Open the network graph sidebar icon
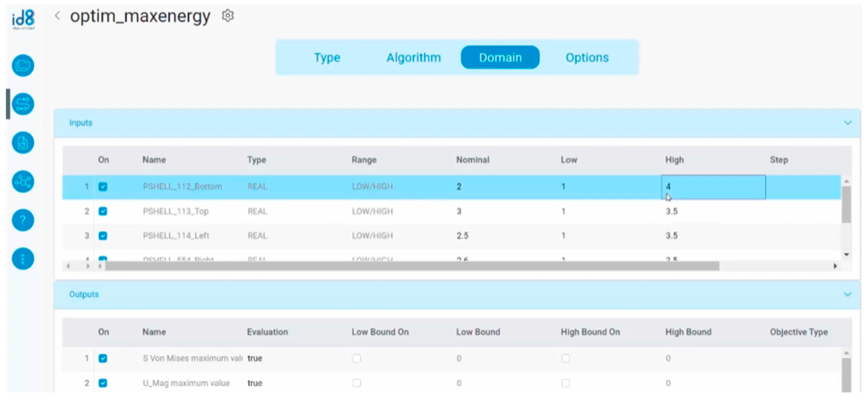The height and width of the screenshot is (399, 868). pyautogui.click(x=23, y=181)
